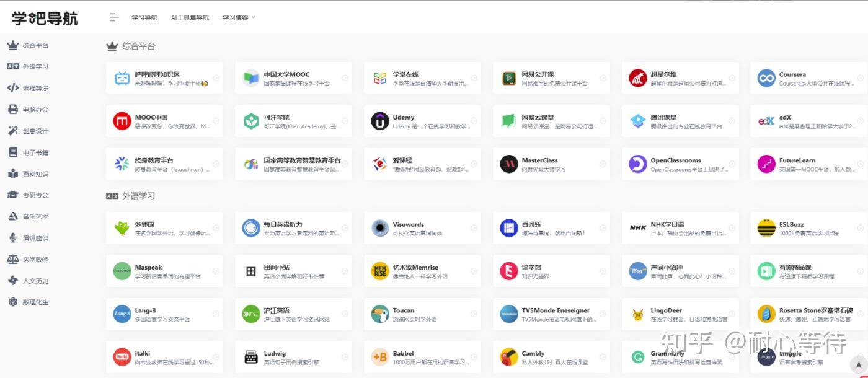
Task: Open the edX logo icon
Action: tap(766, 121)
